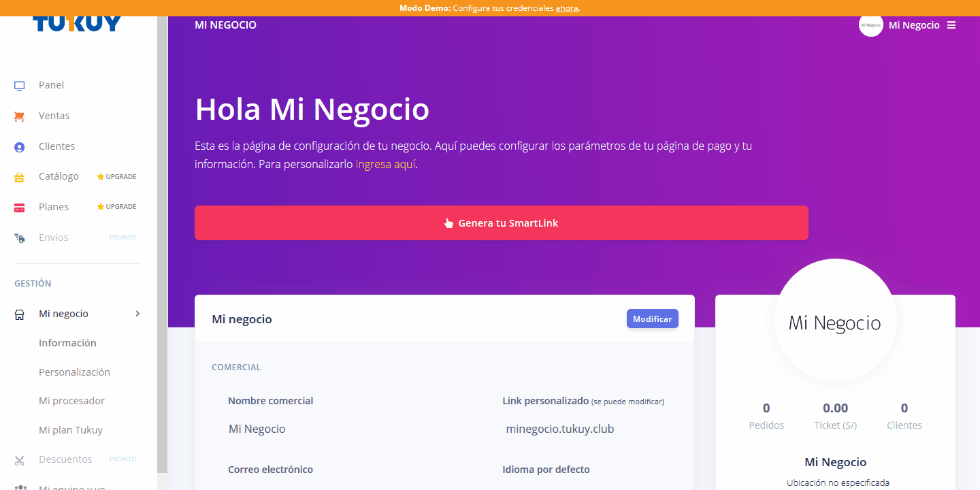
Task: Open the Personalización submenu item
Action: point(74,372)
